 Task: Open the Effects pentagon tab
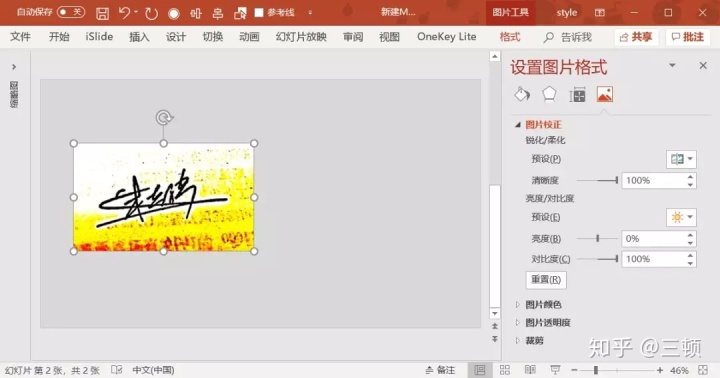550,94
